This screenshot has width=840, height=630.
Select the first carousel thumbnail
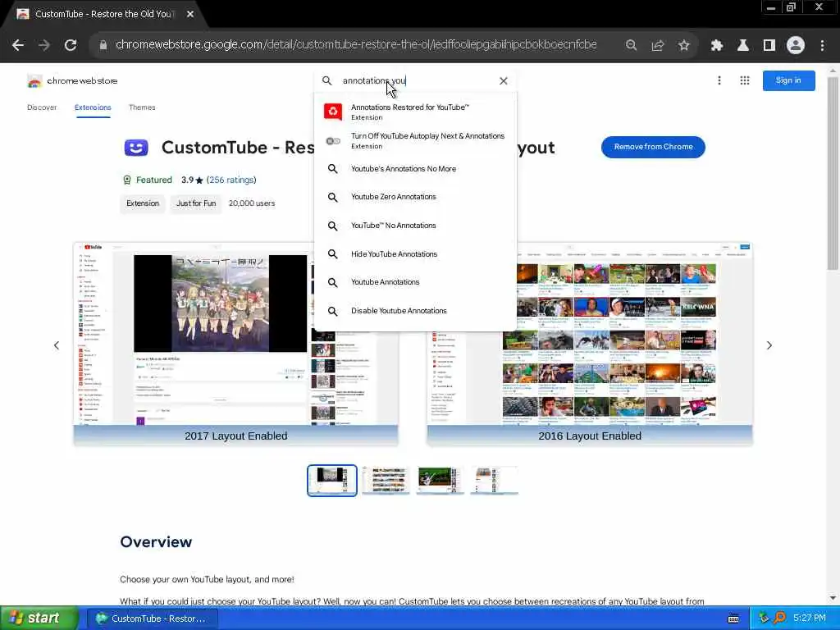332,481
